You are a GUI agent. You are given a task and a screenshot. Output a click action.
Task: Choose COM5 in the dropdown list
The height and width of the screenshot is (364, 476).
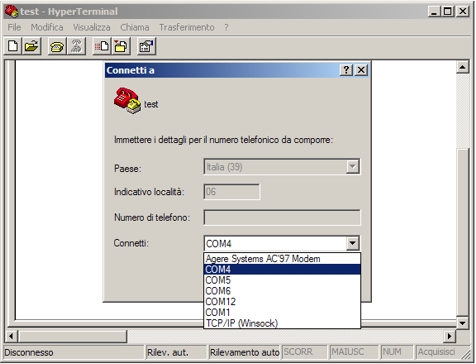click(282, 280)
